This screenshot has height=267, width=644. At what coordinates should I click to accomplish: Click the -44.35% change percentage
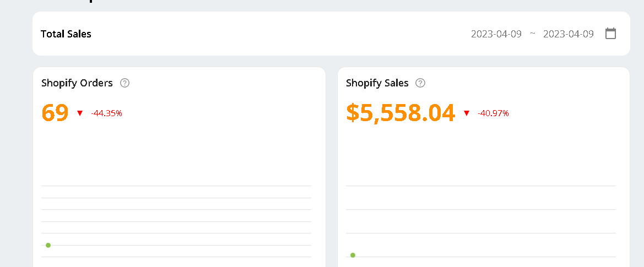click(x=106, y=113)
